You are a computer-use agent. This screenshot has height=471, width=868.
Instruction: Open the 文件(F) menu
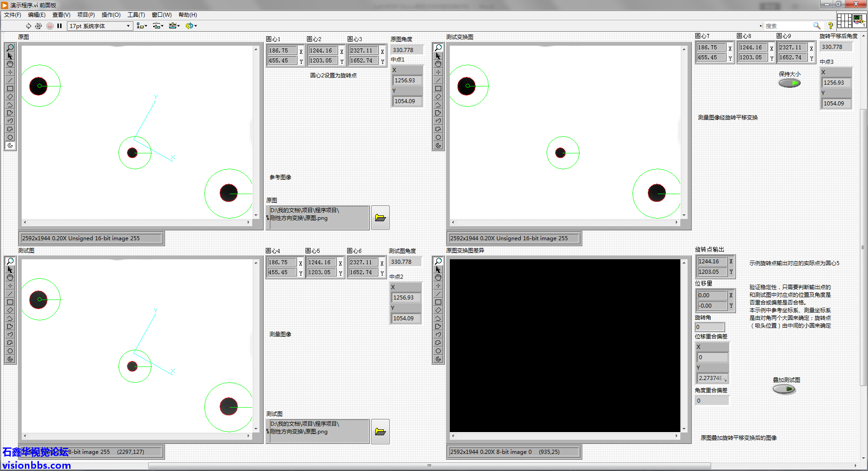[13, 15]
